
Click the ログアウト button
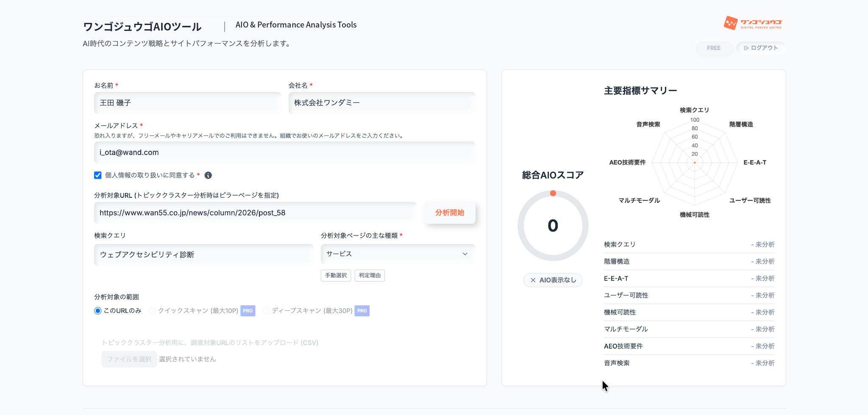click(x=761, y=48)
